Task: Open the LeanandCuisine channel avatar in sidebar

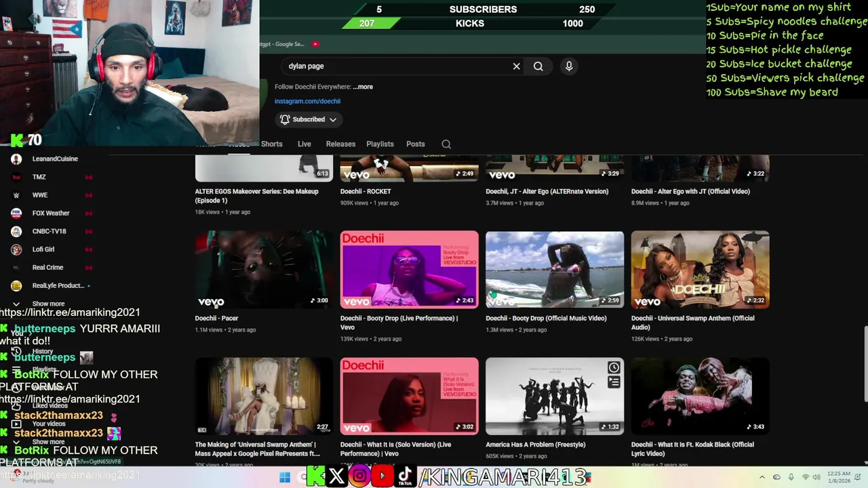Action: click(16, 159)
